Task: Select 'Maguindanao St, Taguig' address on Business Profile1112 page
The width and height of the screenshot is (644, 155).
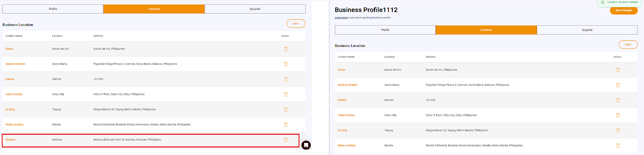Action: tap(457, 130)
